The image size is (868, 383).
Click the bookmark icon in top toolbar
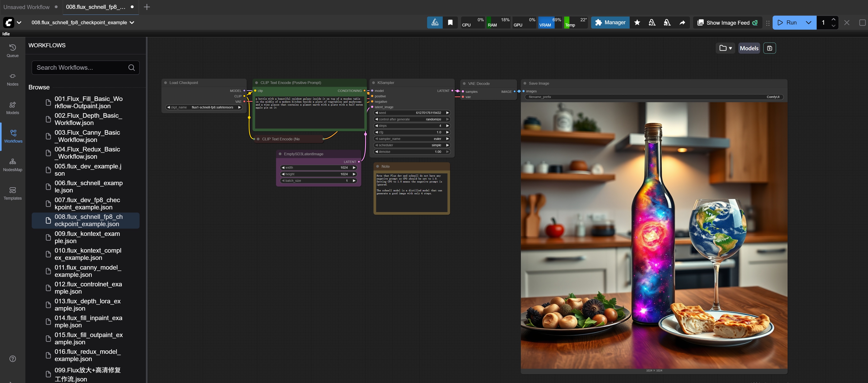(450, 23)
